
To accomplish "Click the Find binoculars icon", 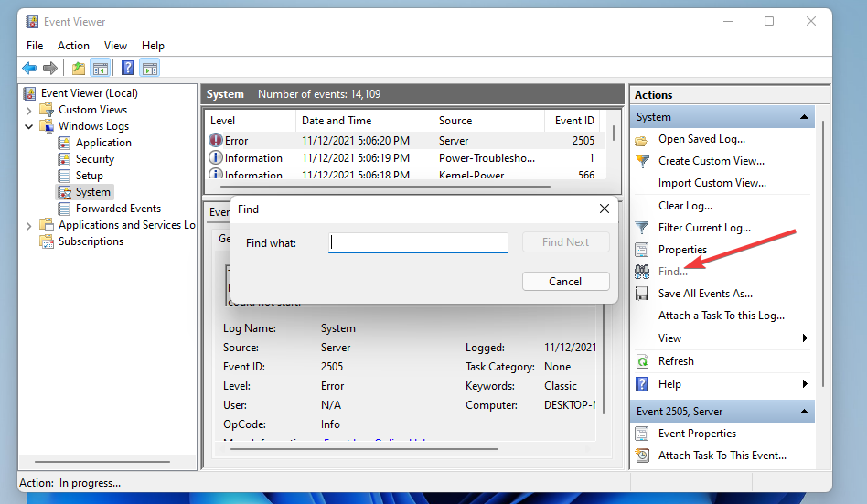I will click(x=642, y=271).
